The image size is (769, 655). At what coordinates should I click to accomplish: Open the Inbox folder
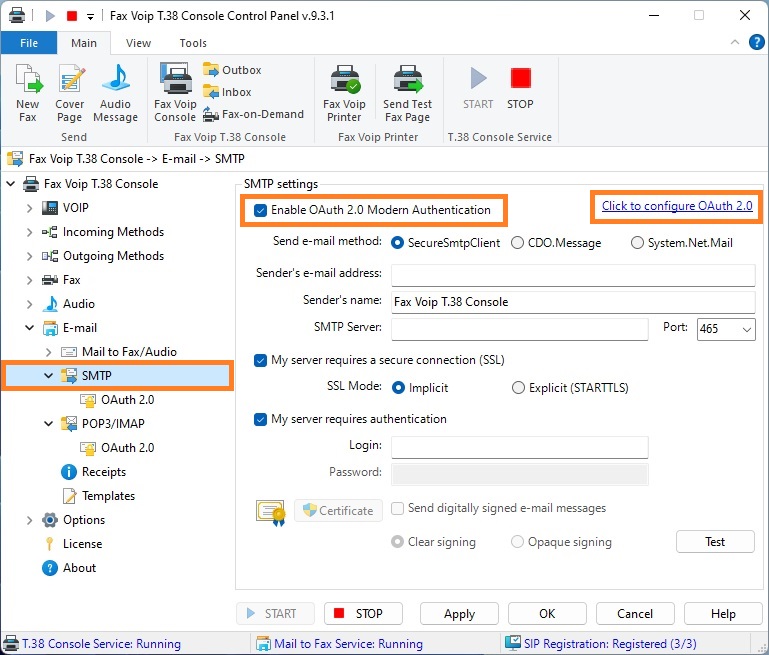(x=227, y=92)
